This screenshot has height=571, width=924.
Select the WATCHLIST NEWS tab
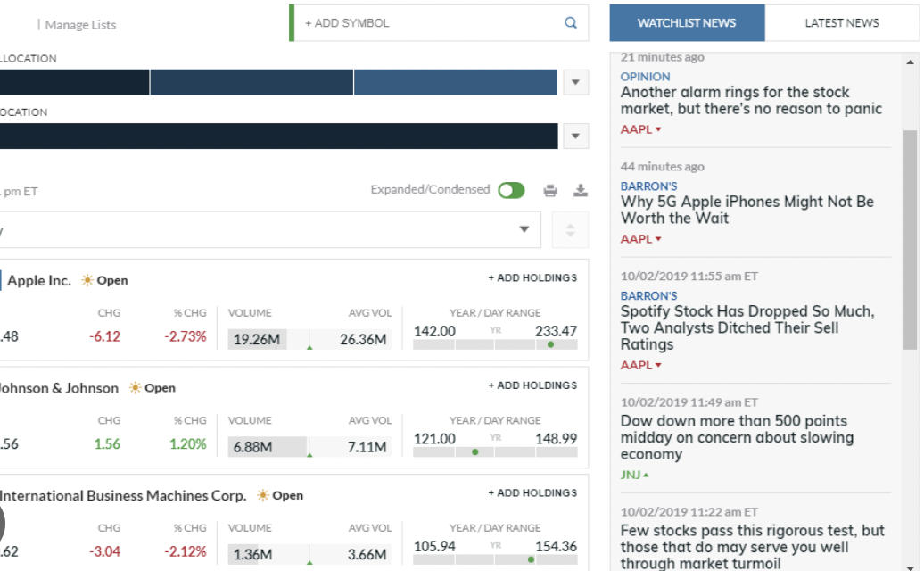(688, 22)
